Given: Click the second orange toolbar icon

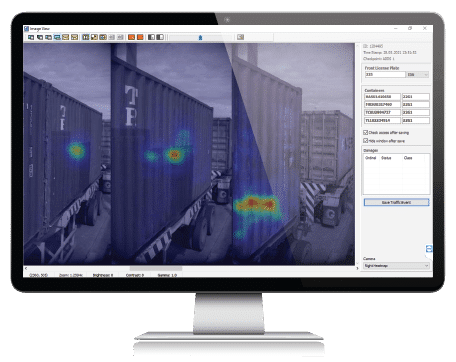Looking at the screenshot, I should (x=140, y=37).
